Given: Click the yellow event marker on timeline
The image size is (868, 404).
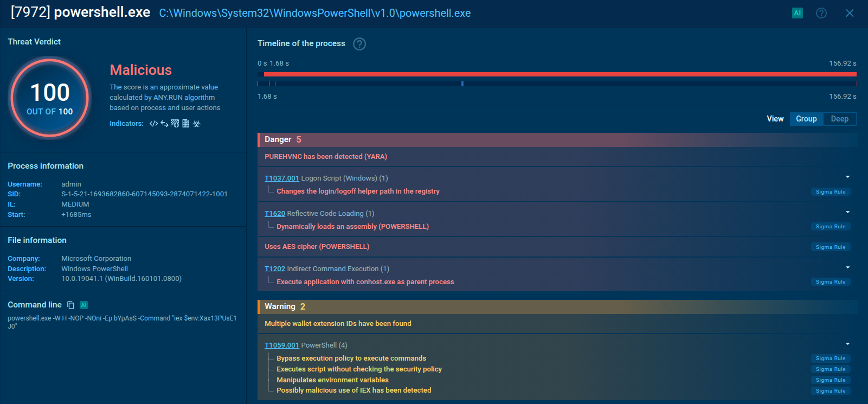Looking at the screenshot, I should 462,84.
